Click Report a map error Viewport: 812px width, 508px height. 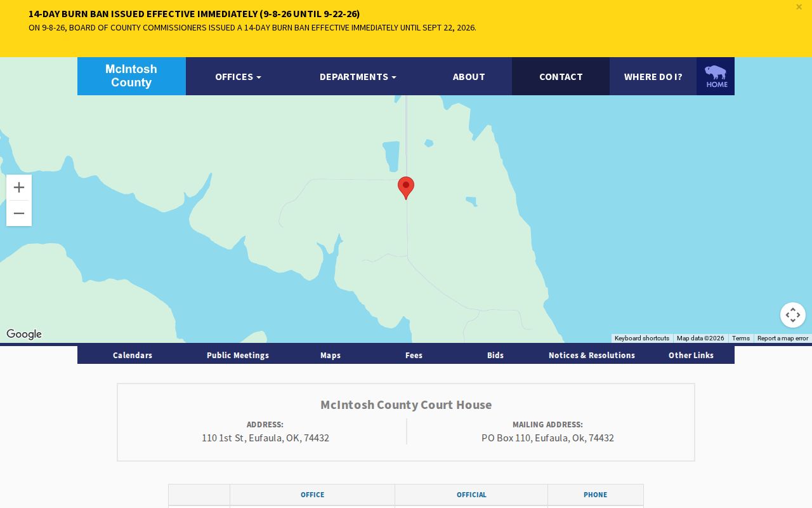[x=783, y=338]
